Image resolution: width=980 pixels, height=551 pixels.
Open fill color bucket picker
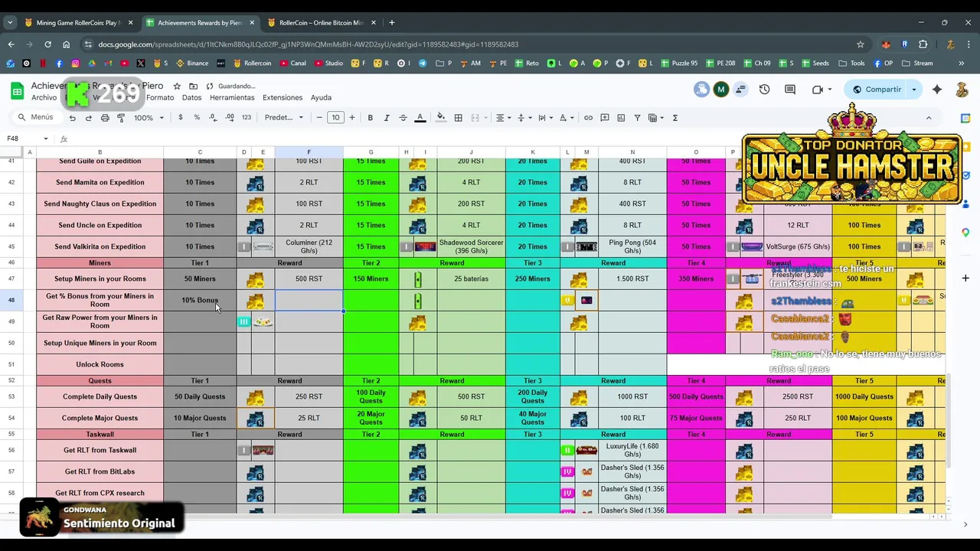[x=440, y=118]
